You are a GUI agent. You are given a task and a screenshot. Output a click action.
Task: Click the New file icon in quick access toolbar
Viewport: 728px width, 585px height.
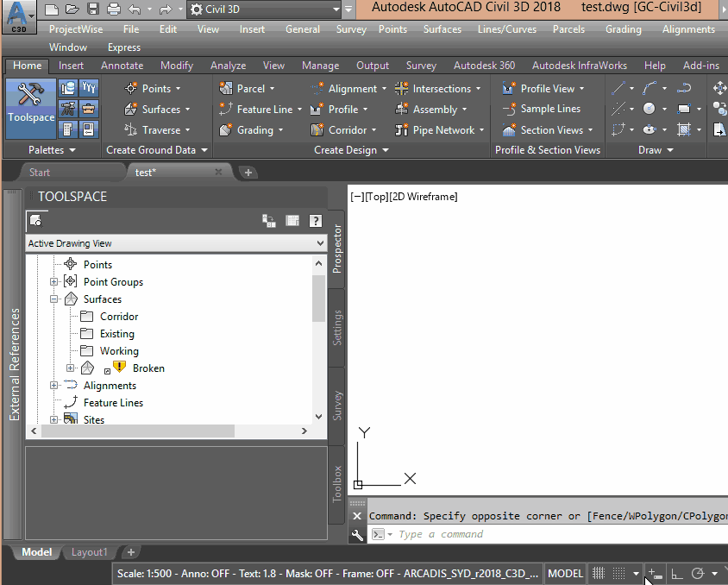[x=52, y=9]
